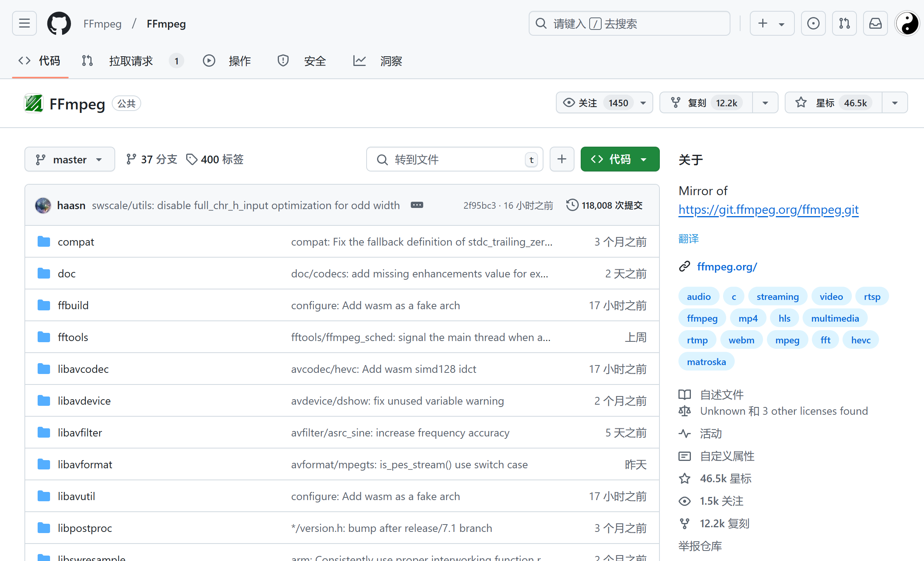
Task: Open the notifications inbox icon
Action: (x=875, y=24)
